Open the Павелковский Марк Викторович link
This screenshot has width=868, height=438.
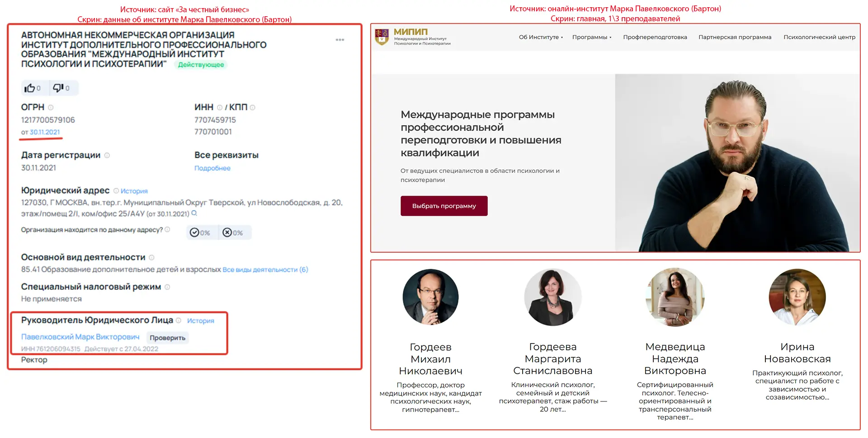80,337
